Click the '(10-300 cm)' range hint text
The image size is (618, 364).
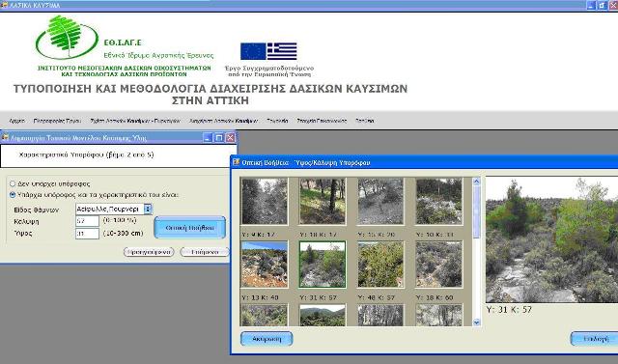click(123, 234)
